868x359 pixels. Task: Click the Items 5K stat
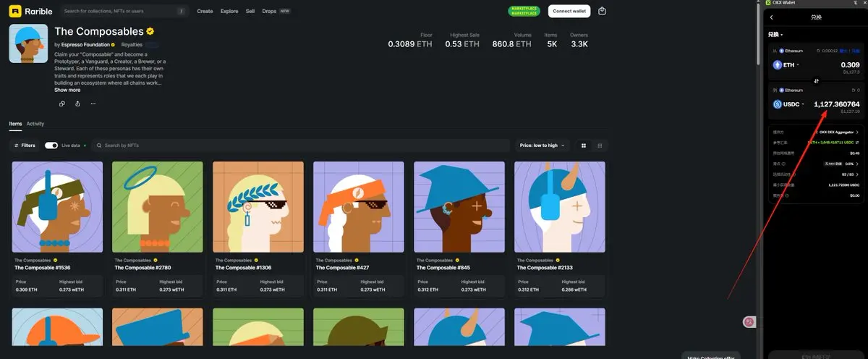[x=551, y=41]
